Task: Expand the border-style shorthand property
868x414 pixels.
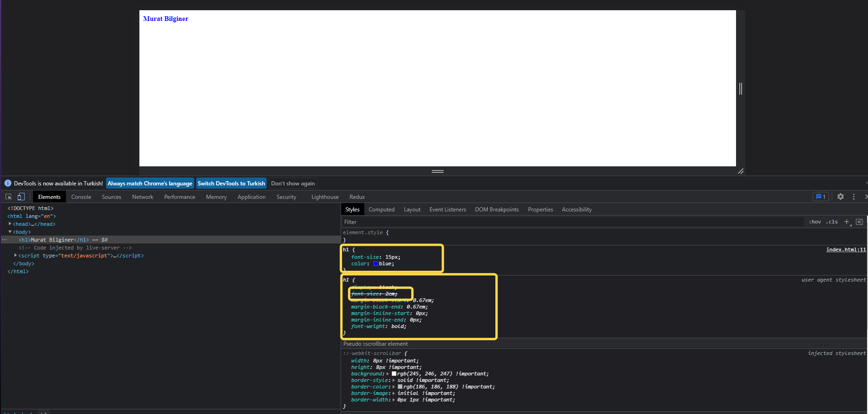Action: pyautogui.click(x=394, y=381)
